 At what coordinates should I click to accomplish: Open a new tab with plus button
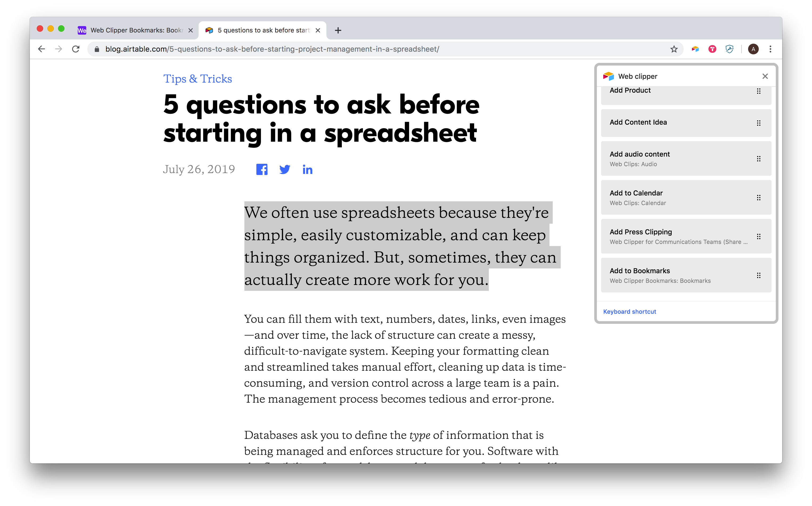pos(338,30)
